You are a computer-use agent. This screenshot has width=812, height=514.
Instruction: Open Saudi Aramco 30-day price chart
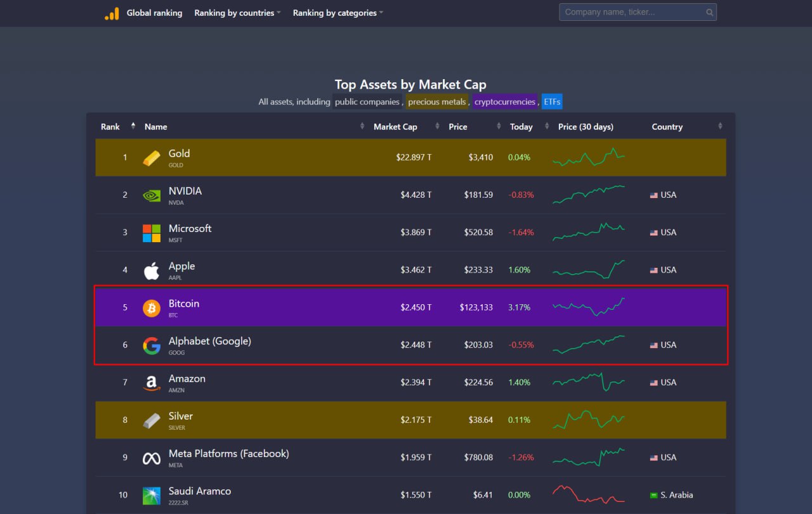click(589, 494)
